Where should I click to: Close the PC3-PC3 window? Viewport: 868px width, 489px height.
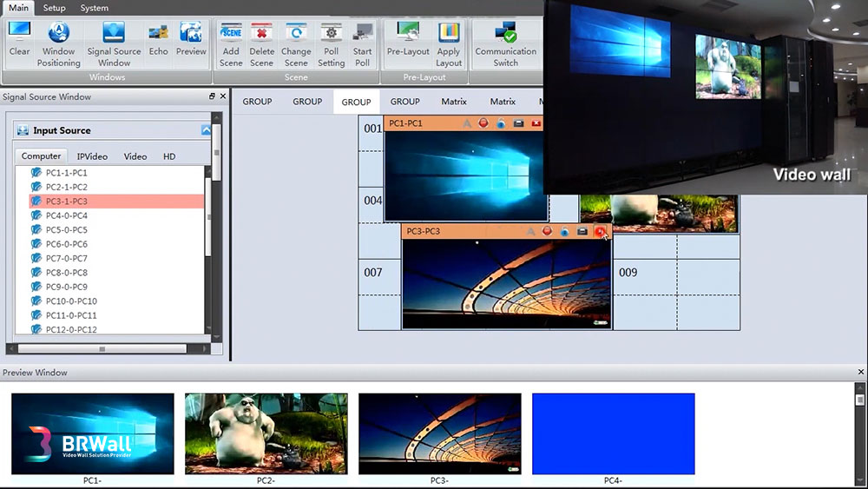(x=600, y=231)
